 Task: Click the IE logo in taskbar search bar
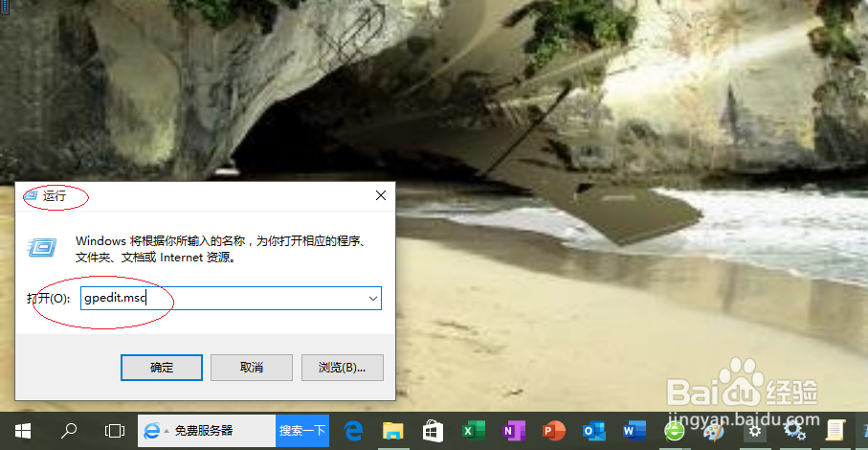(x=151, y=431)
